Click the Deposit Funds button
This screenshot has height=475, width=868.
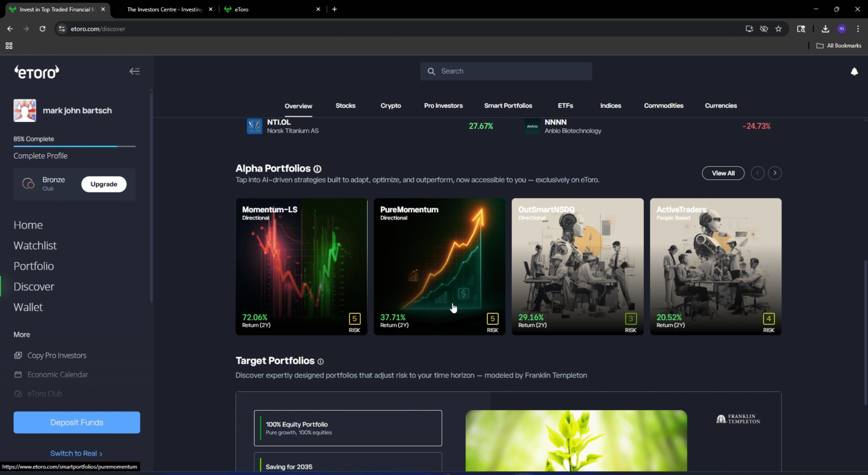pyautogui.click(x=77, y=422)
